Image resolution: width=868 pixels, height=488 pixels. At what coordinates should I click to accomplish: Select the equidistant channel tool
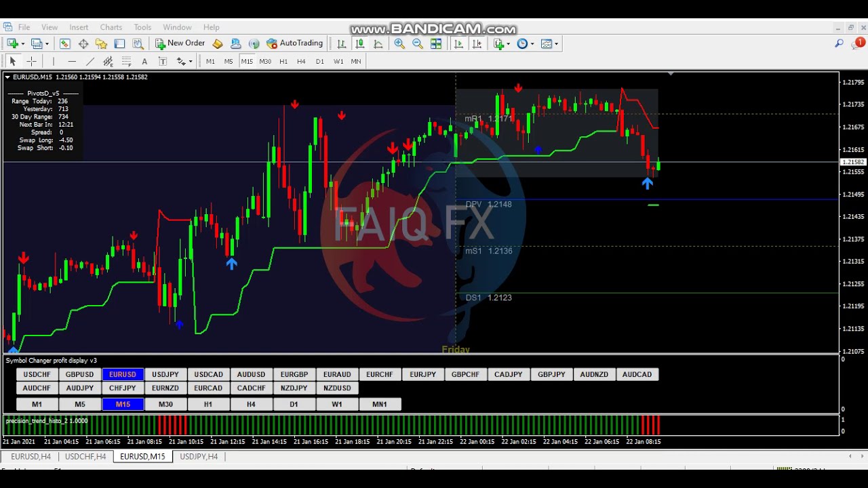[x=108, y=61]
